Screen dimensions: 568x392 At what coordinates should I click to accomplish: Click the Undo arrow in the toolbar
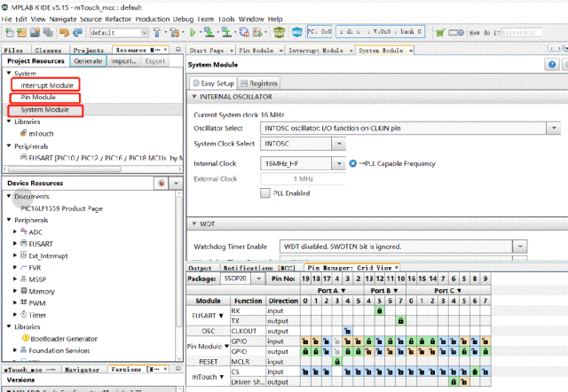click(x=64, y=32)
